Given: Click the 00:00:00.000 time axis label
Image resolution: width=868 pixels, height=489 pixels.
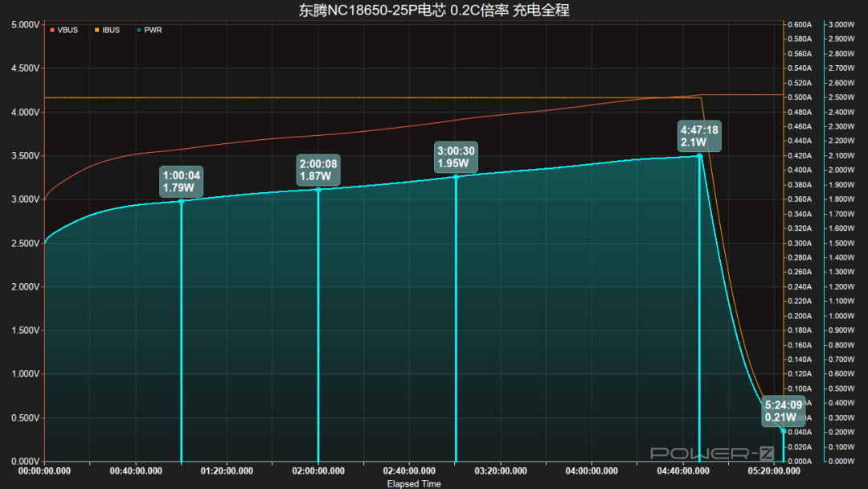Looking at the screenshot, I should [44, 471].
